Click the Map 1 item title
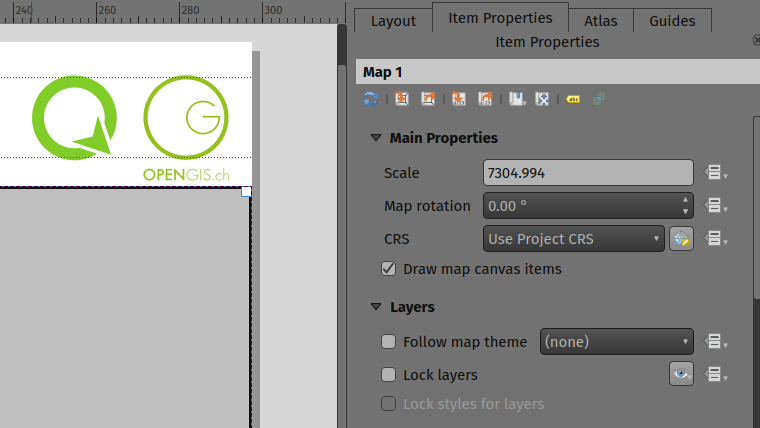Image resolution: width=760 pixels, height=428 pixels. click(x=382, y=72)
